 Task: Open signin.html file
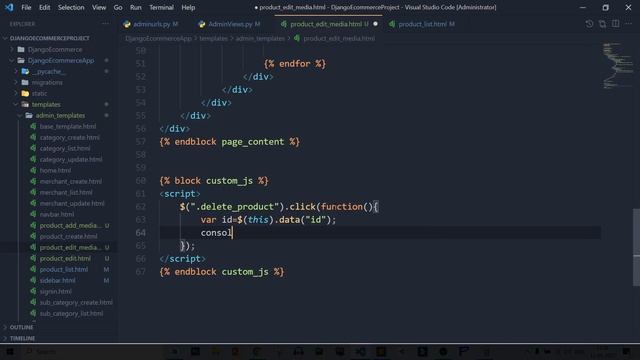[x=56, y=291]
